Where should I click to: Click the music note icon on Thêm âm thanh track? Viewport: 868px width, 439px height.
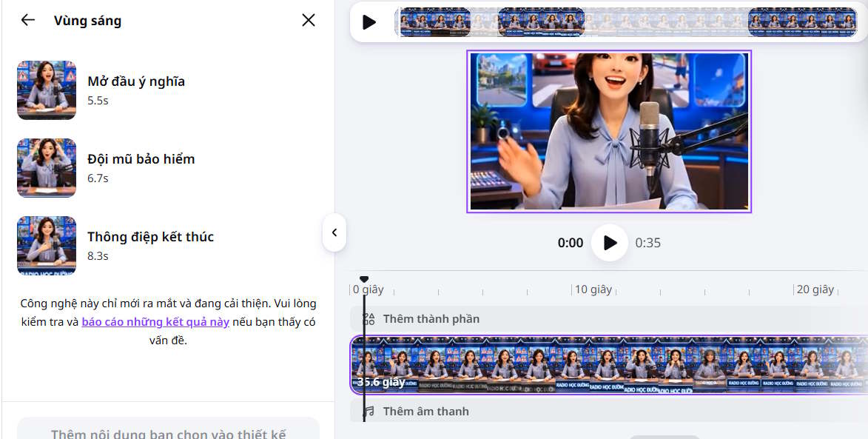click(x=369, y=412)
